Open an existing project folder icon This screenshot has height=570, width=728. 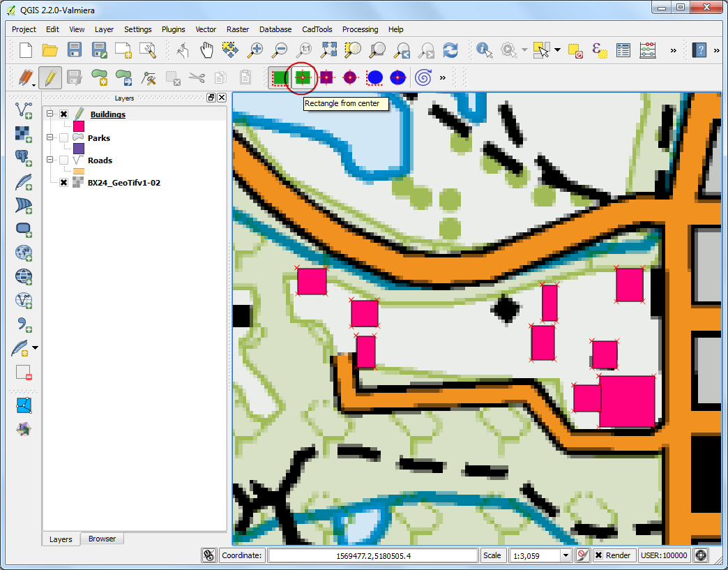tap(50, 50)
